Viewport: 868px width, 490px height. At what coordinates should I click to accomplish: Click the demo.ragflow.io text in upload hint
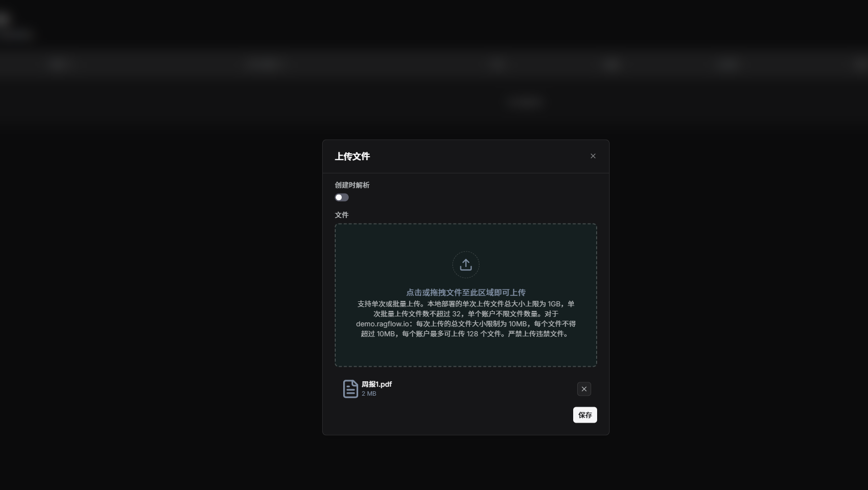(x=382, y=324)
